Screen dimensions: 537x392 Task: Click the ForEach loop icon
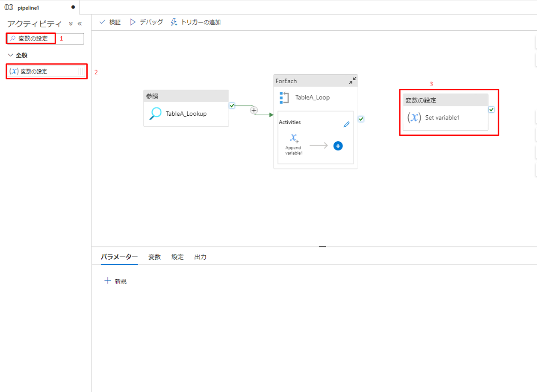[284, 97]
